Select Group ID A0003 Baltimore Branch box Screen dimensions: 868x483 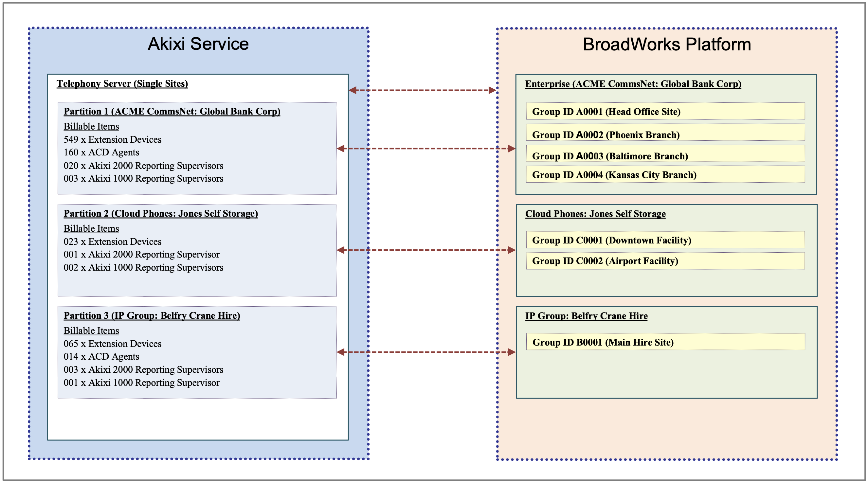(x=665, y=156)
